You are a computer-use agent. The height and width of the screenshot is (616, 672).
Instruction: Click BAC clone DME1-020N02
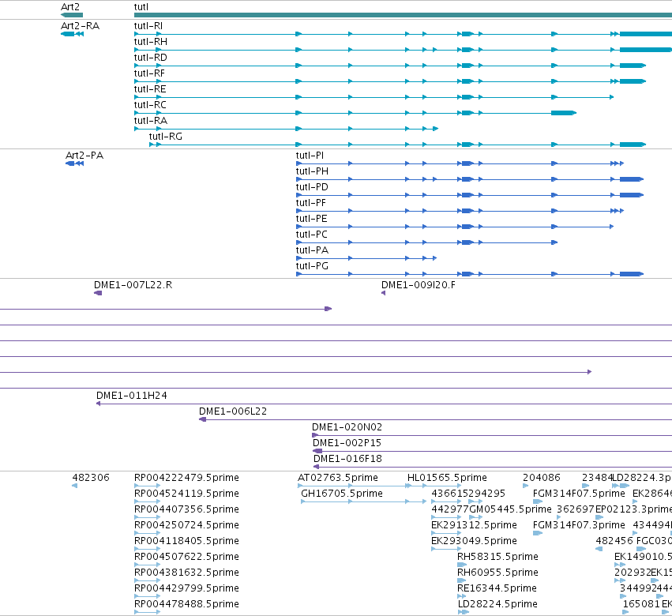492,435
